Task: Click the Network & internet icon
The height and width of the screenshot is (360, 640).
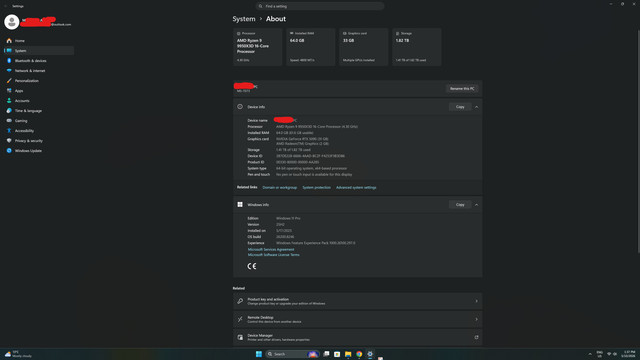Action: pos(9,71)
